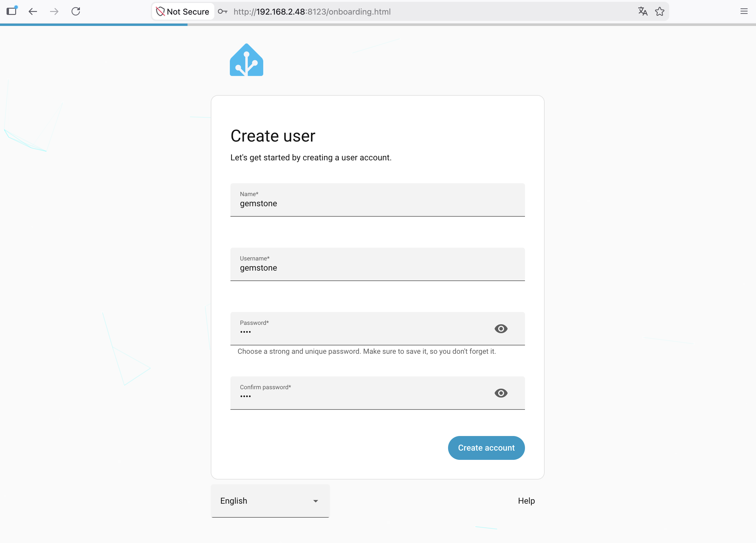756x543 pixels.
Task: Click the Create user heading
Action: click(273, 136)
